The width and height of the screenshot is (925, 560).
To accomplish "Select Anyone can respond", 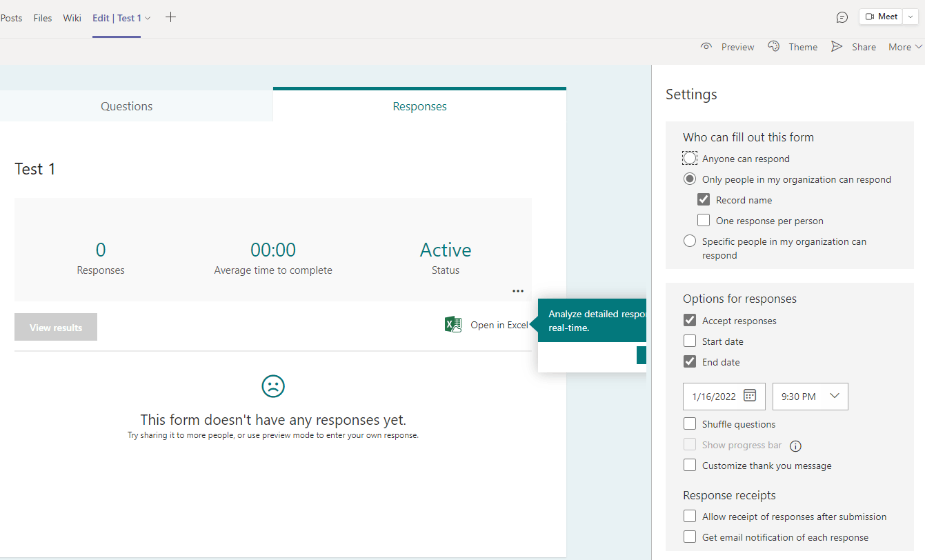I will (690, 159).
